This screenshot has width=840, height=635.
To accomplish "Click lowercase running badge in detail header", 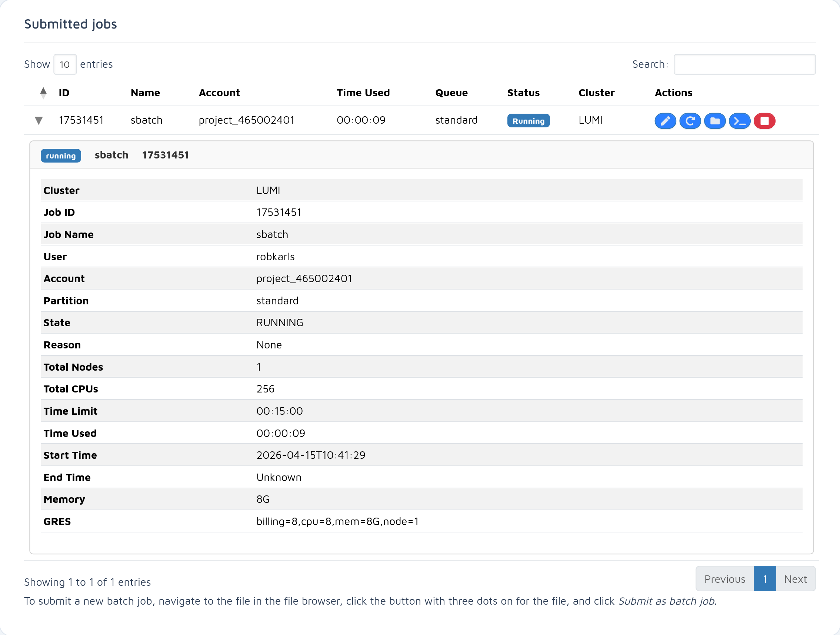I will pyautogui.click(x=61, y=156).
